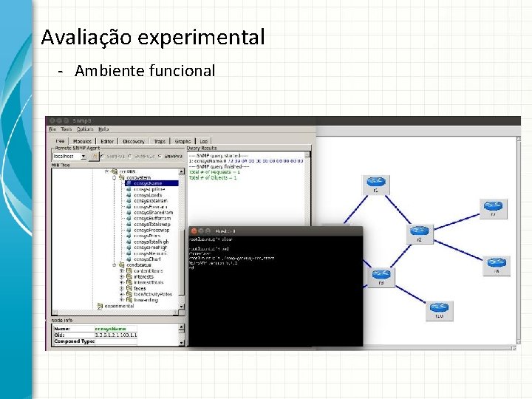Image resolution: width=532 pixels, height=399 pixels.
Task: Click MIB tree scrollbar up arrow
Action: click(x=182, y=171)
